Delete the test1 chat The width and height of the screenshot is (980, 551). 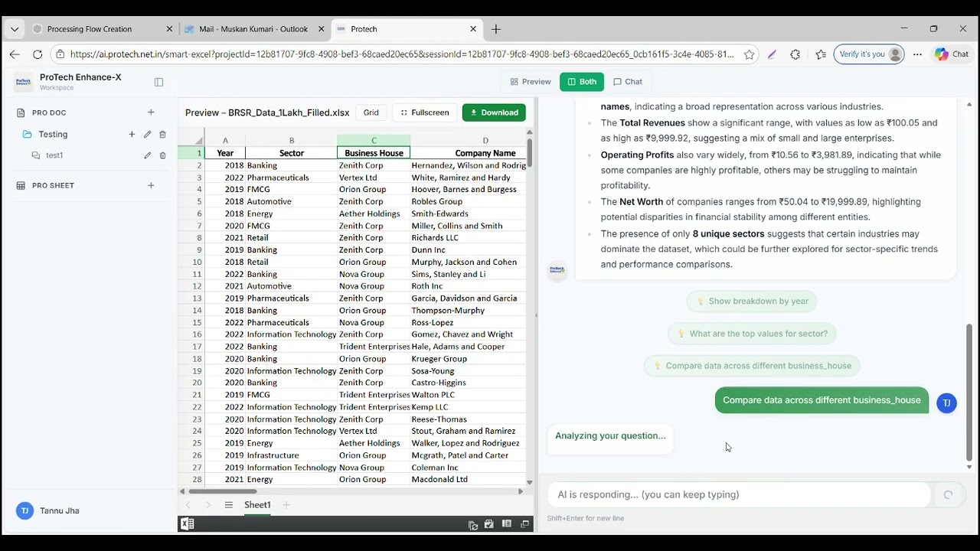click(x=162, y=155)
